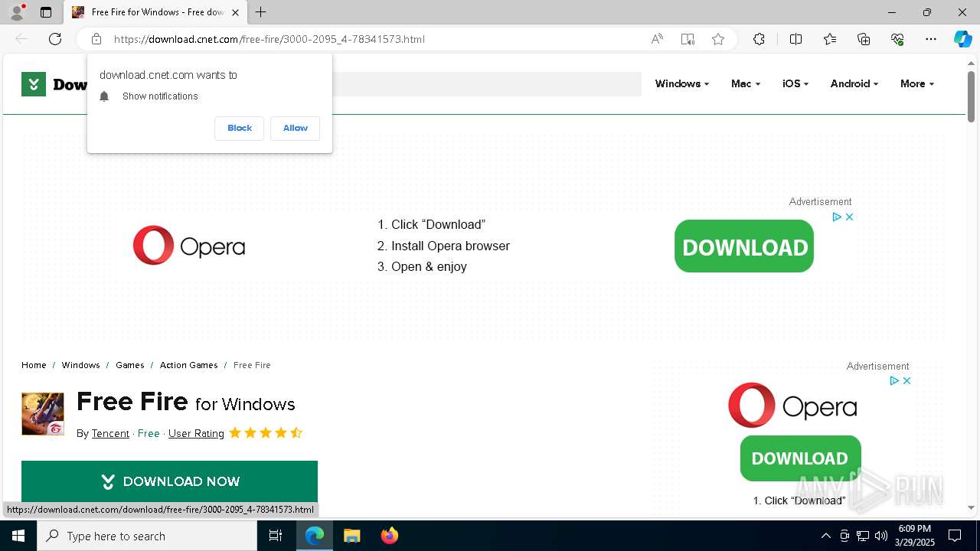Close the sidebar Opera advertisement

[x=906, y=381]
